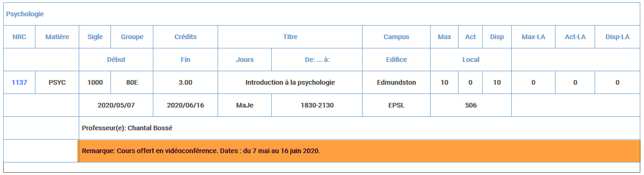Select the Matière column header
Viewport: 644px width, 175px height.
[x=57, y=37]
